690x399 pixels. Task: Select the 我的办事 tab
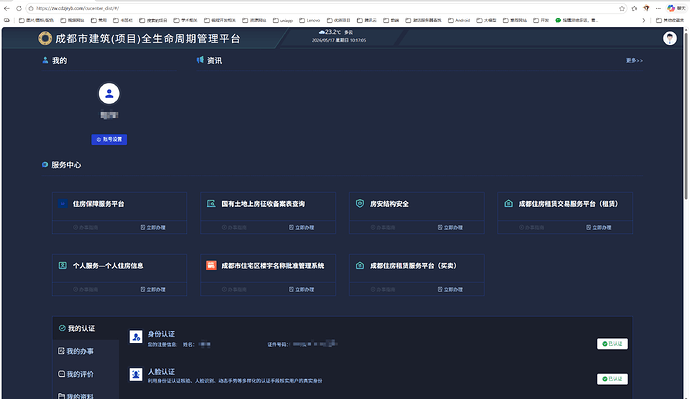pyautogui.click(x=86, y=351)
